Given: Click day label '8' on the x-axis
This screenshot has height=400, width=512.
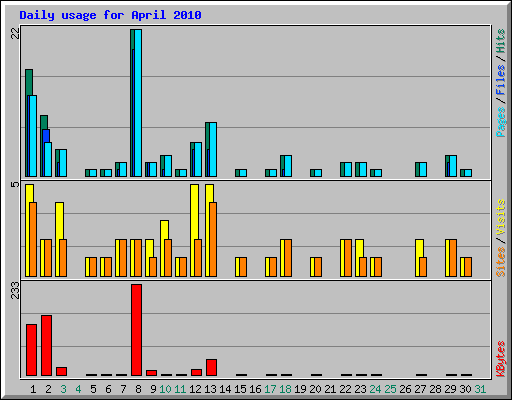Looking at the screenshot, I should 138,389.
